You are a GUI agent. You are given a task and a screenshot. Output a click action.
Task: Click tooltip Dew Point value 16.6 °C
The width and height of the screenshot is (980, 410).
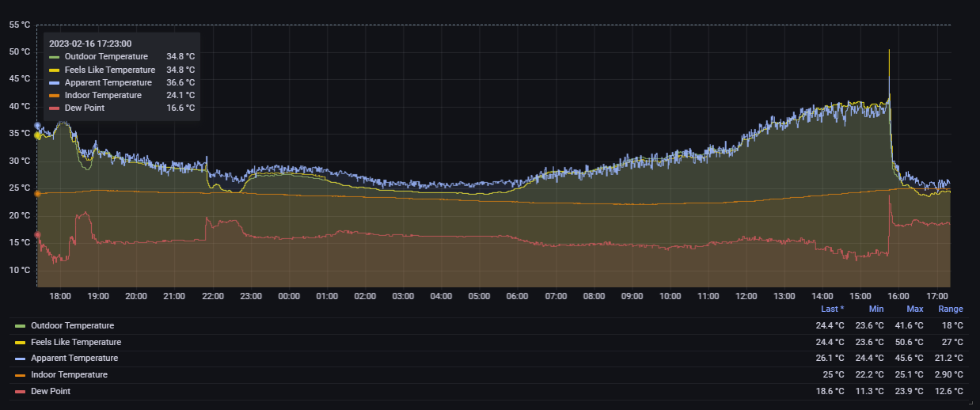(x=180, y=108)
